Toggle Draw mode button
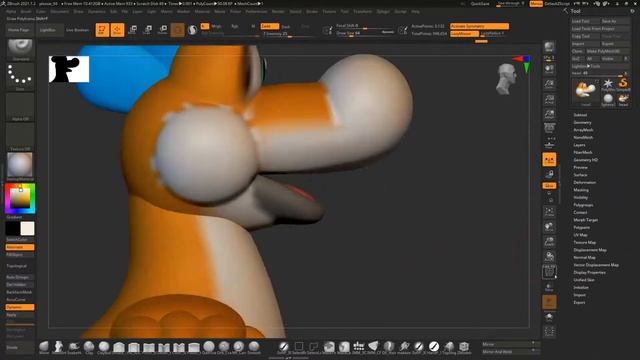 tap(117, 30)
